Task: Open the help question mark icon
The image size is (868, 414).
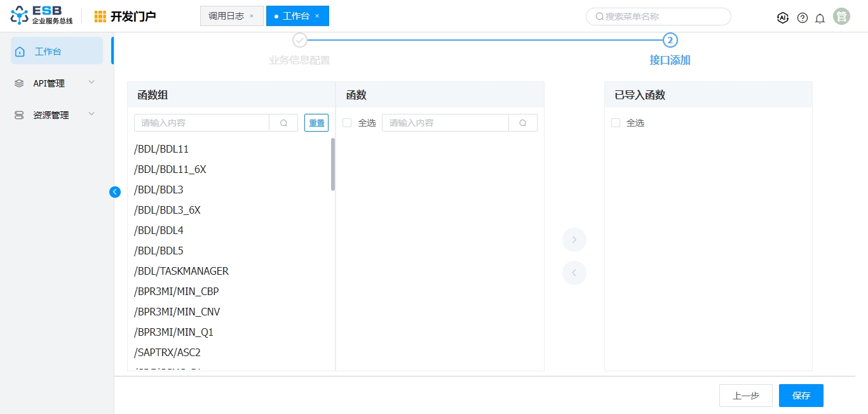Action: click(803, 18)
